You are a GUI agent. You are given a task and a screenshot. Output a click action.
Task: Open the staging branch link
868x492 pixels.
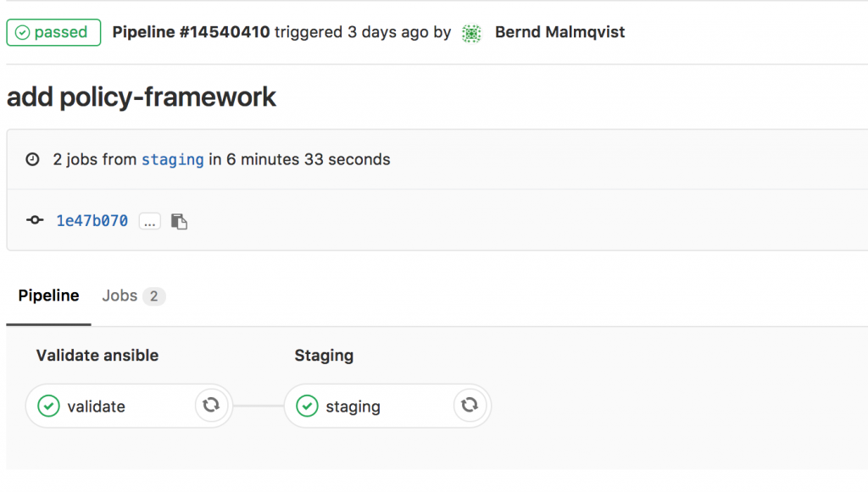click(x=173, y=160)
